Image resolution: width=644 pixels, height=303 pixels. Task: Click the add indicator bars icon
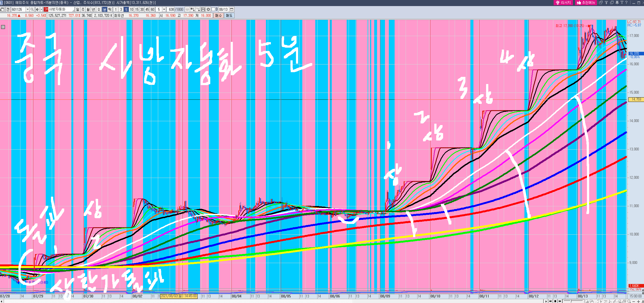pyautogui.click(x=193, y=9)
